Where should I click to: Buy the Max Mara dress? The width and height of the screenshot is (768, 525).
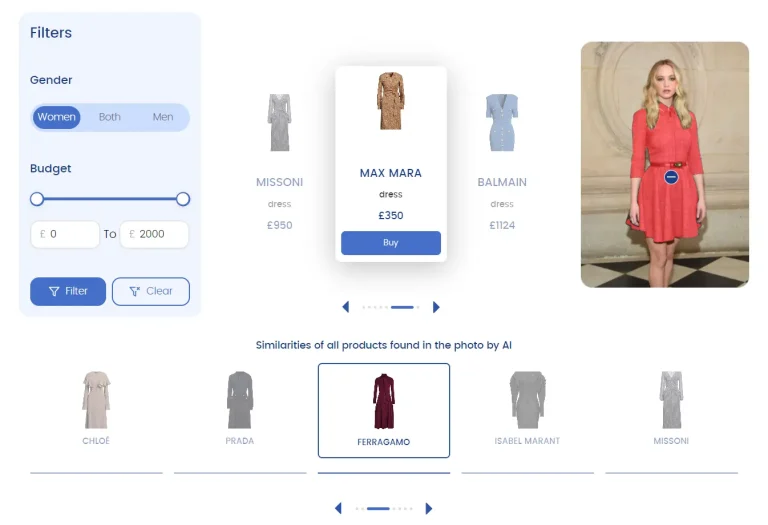pyautogui.click(x=391, y=243)
